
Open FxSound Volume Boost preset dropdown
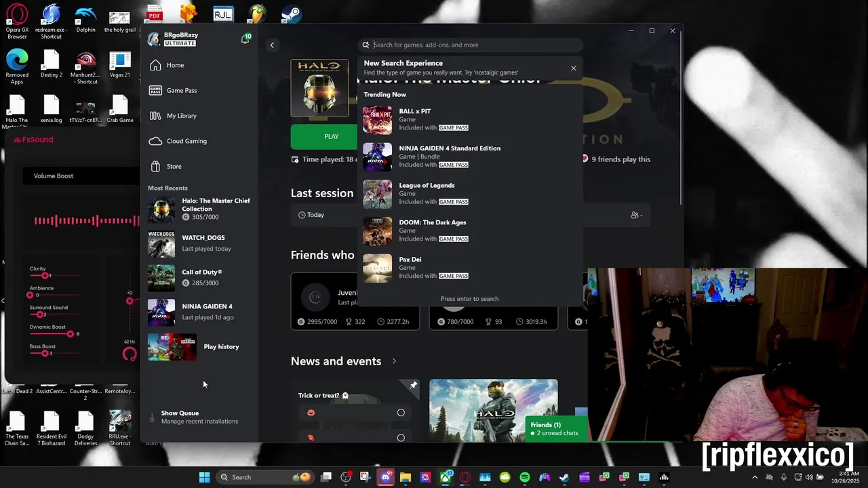(80, 176)
